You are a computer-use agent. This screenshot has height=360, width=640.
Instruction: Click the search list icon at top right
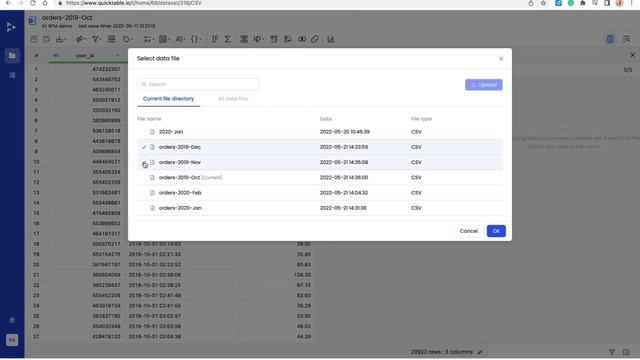point(626,39)
